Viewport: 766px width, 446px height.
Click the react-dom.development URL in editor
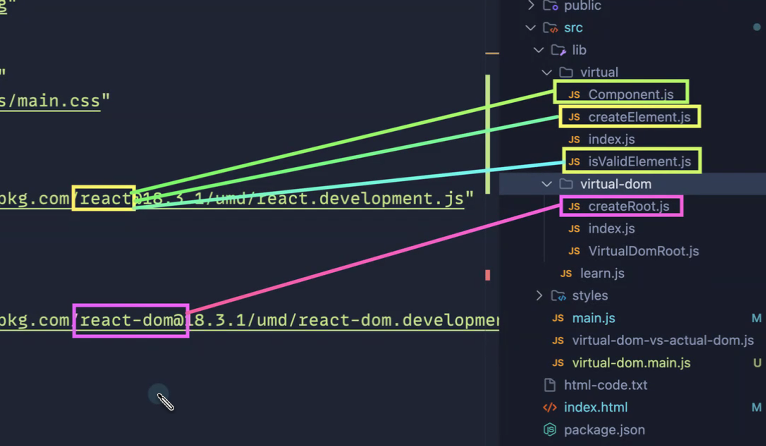click(249, 320)
